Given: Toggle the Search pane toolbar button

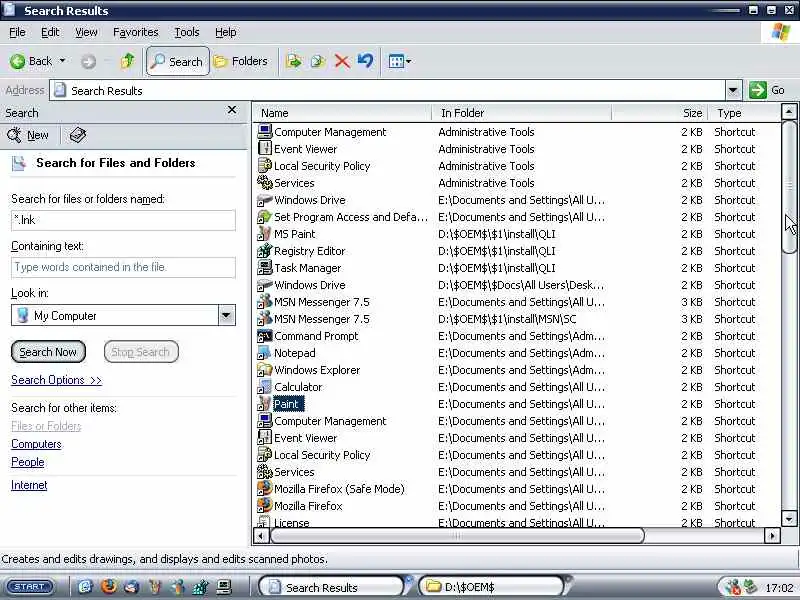Looking at the screenshot, I should click(x=178, y=61).
